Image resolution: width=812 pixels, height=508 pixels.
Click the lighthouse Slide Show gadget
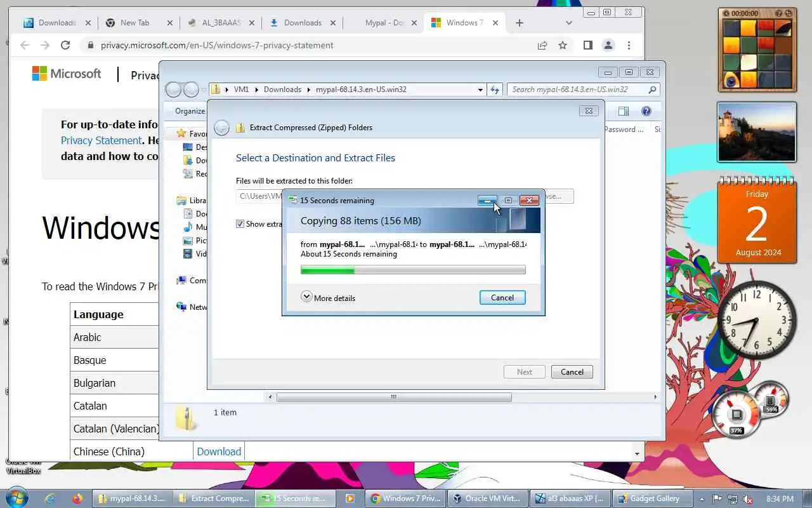tap(757, 132)
